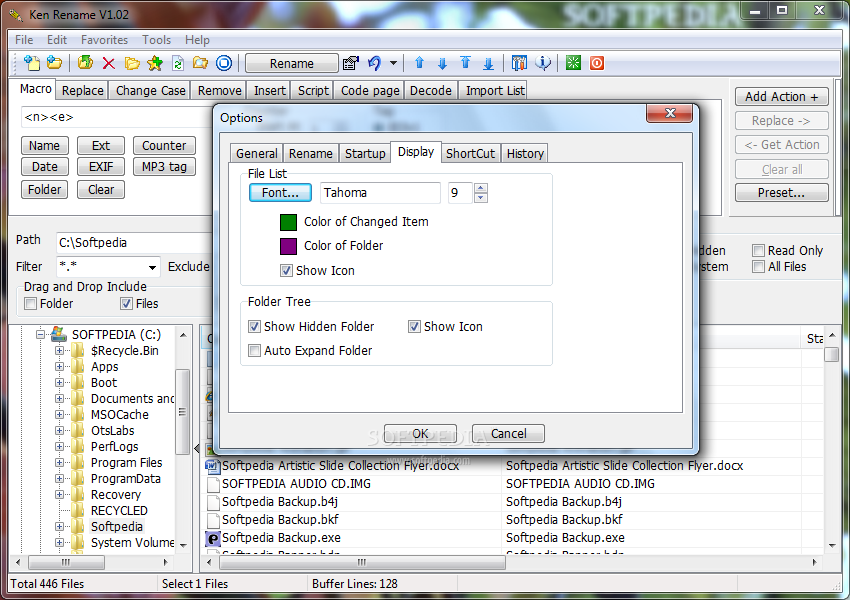The image size is (850, 600).
Task: Enable the All Files checkbox
Action: pos(758,267)
